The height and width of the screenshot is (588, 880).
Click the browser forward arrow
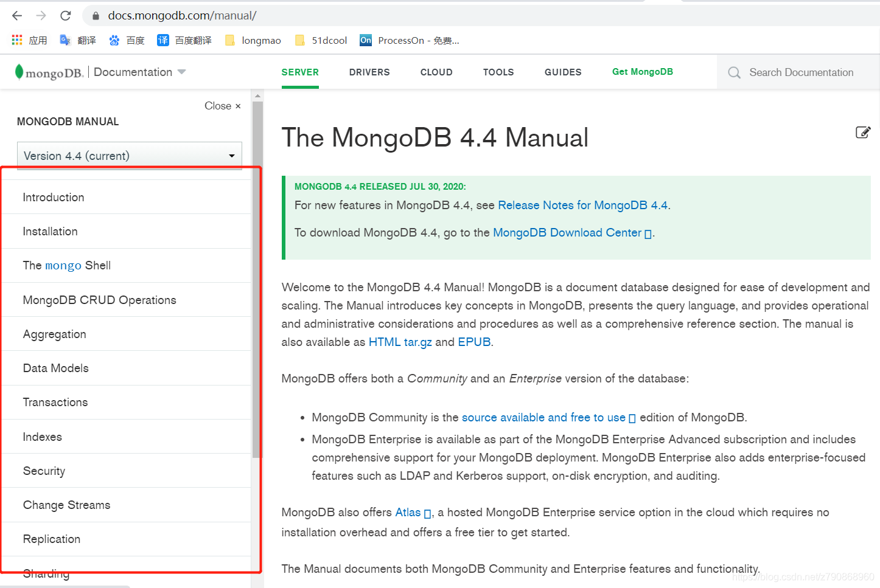(41, 16)
